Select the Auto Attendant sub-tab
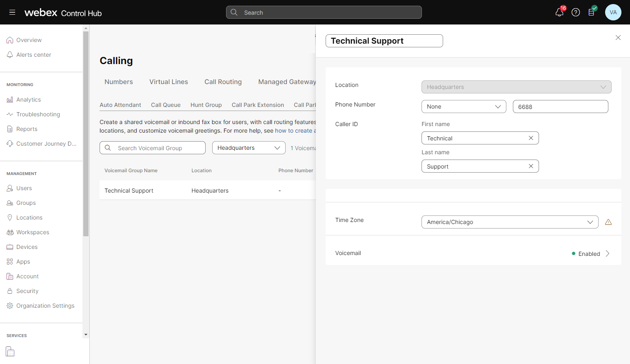 pos(120,105)
